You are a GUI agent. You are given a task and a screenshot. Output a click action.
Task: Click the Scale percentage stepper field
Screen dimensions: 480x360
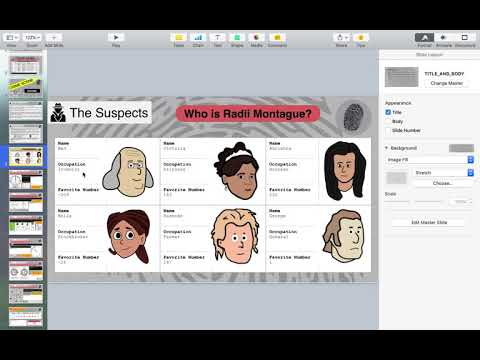point(461,202)
